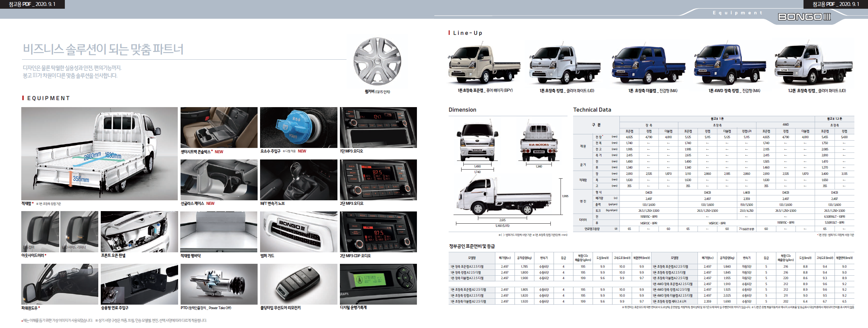Click the '구 분' header cell in Technical Data
The height and width of the screenshot is (328, 868).
point(596,125)
